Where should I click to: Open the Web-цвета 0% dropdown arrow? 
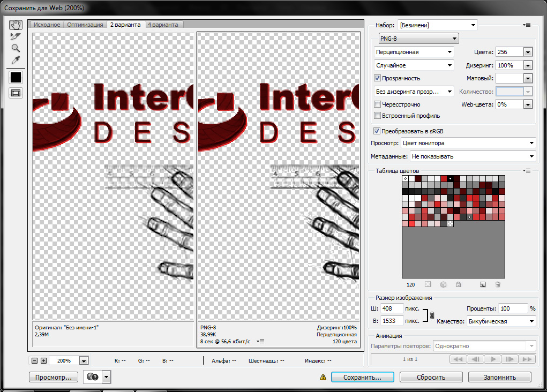(528, 104)
